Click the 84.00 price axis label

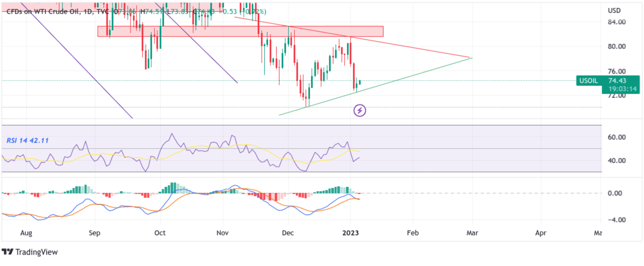tap(617, 22)
